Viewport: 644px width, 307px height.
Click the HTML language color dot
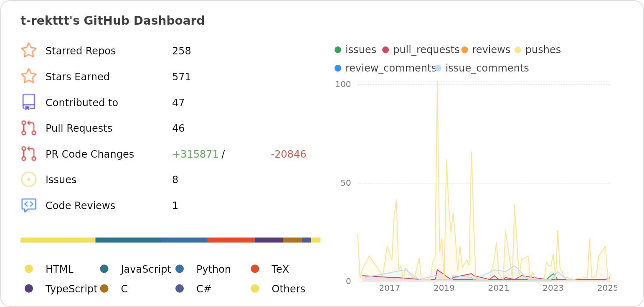click(x=29, y=269)
